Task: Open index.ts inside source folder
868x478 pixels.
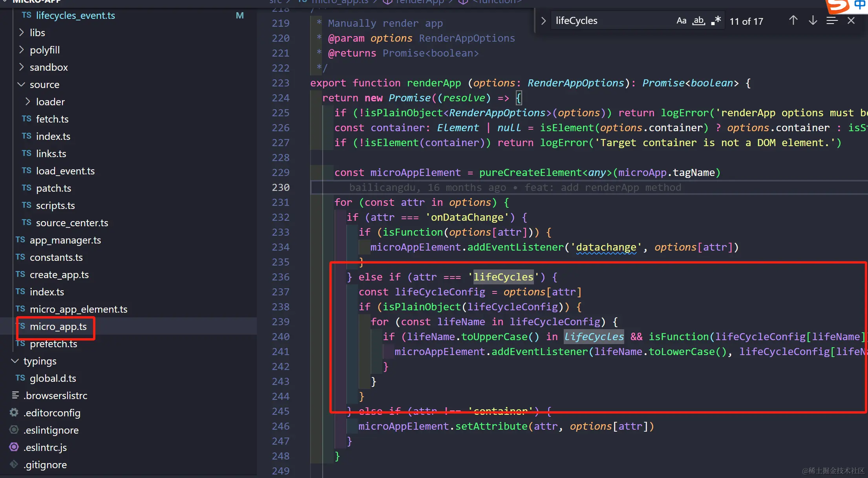Action: click(x=53, y=136)
